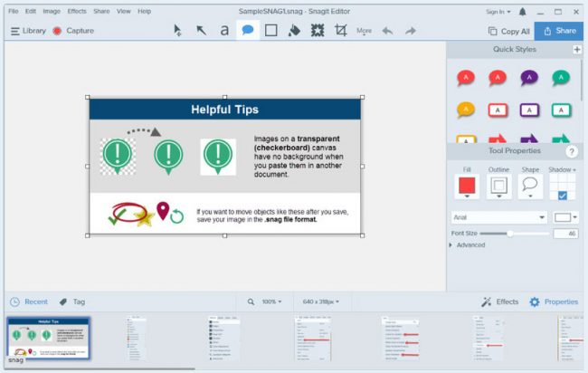Click the Font Size slider handle
The image size is (588, 373).
coord(509,234)
